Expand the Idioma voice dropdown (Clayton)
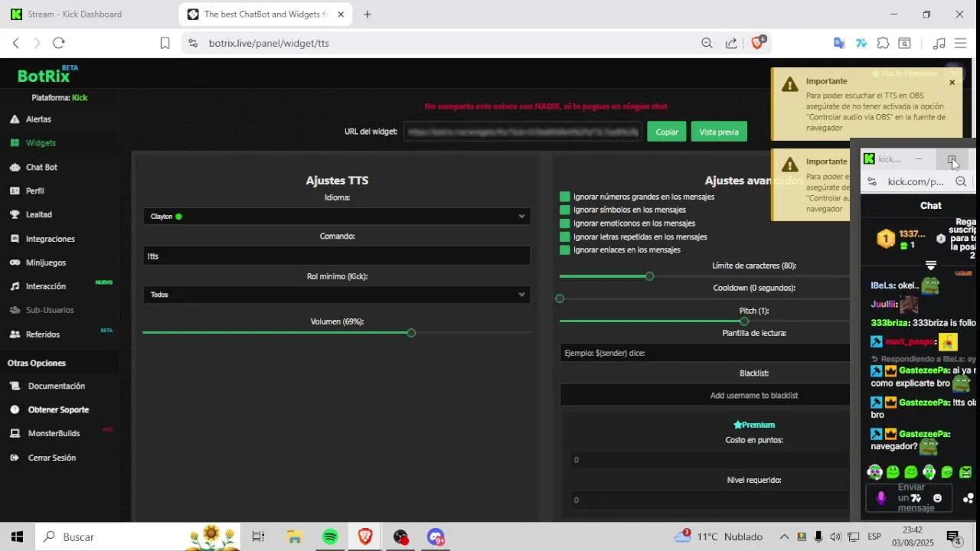980x551 pixels. tap(336, 217)
